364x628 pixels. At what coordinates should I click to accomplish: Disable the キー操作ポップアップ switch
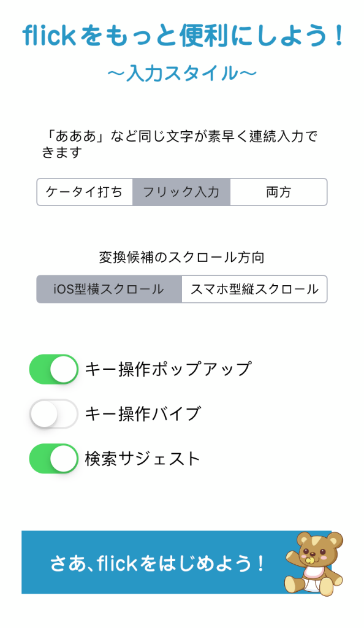pyautogui.click(x=53, y=369)
